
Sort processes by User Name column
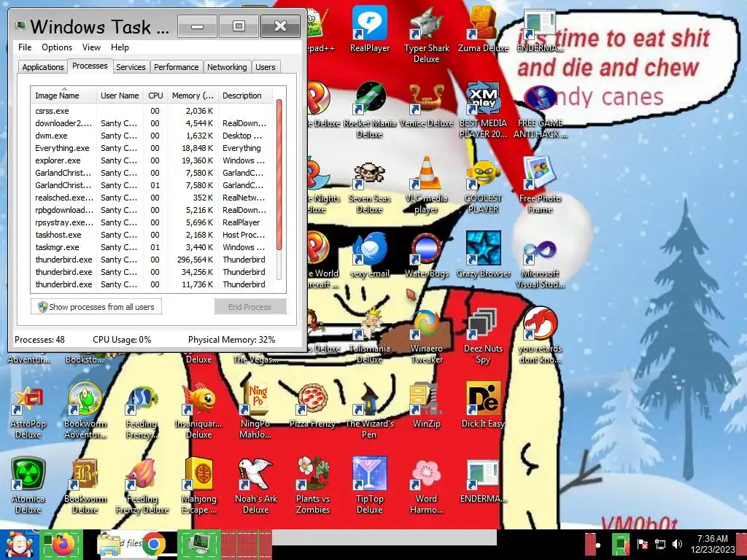click(120, 96)
